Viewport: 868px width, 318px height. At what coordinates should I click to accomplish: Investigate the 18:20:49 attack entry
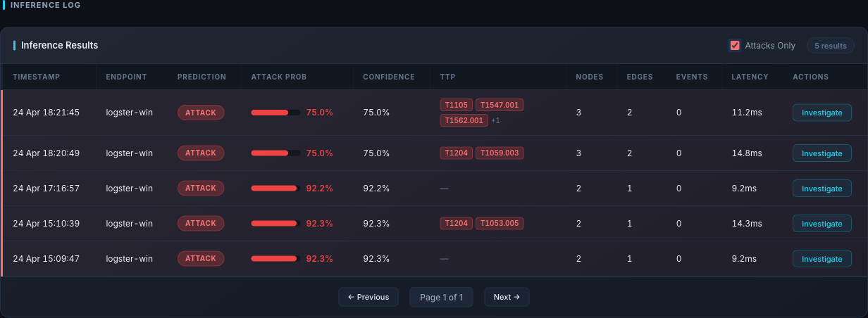coord(822,153)
